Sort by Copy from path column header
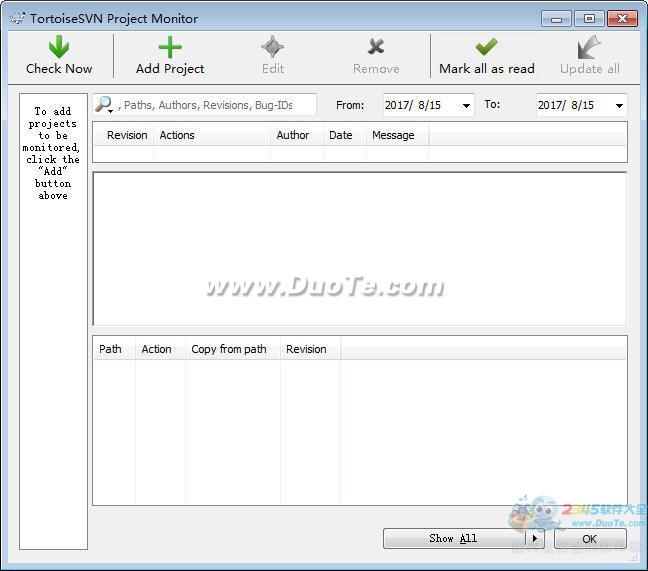The width and height of the screenshot is (648, 571). point(233,349)
